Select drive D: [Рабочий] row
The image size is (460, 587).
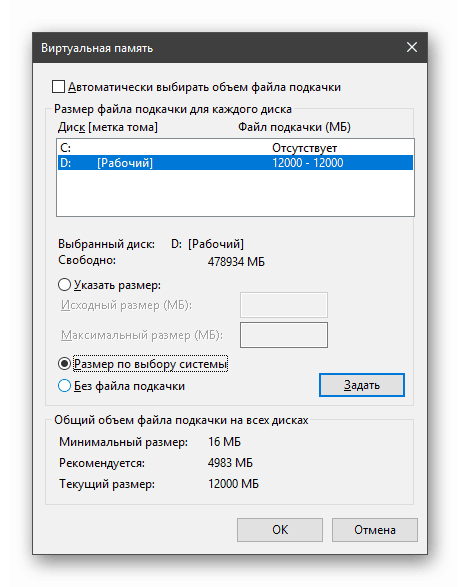pyautogui.click(x=235, y=163)
